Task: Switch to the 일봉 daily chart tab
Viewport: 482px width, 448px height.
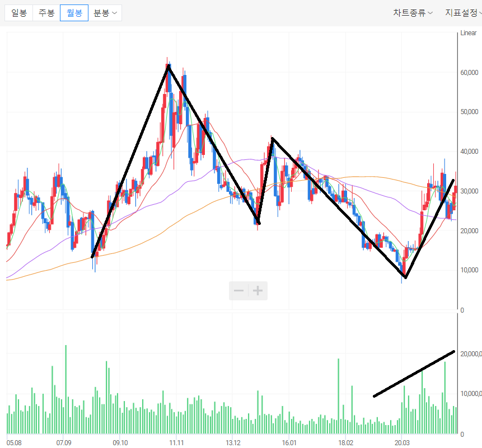Action: [18, 13]
